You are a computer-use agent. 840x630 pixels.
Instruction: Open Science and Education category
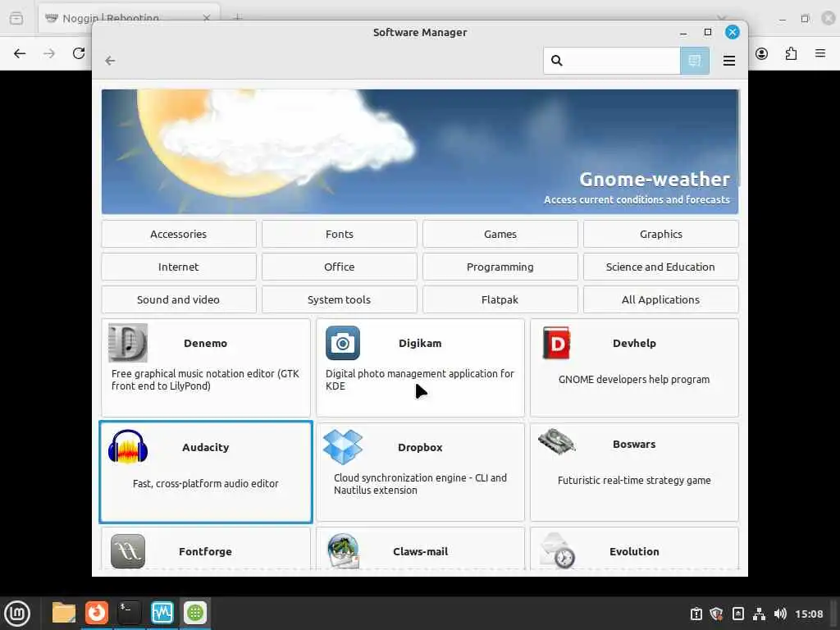(x=661, y=267)
